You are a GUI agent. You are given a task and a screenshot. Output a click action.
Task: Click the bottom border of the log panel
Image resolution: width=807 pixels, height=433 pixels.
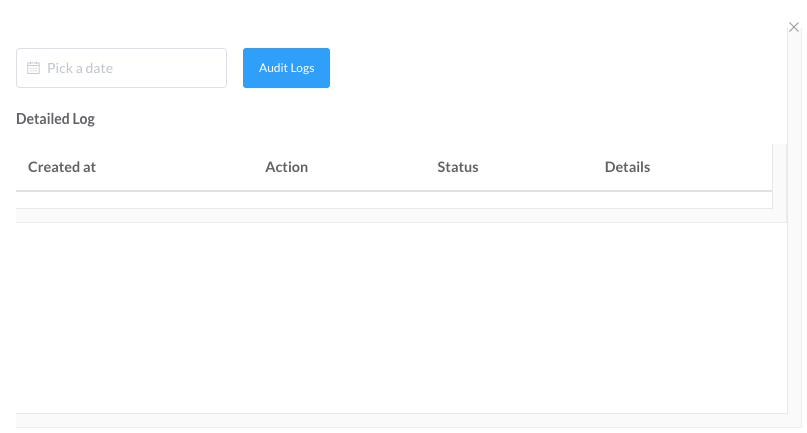click(400, 413)
